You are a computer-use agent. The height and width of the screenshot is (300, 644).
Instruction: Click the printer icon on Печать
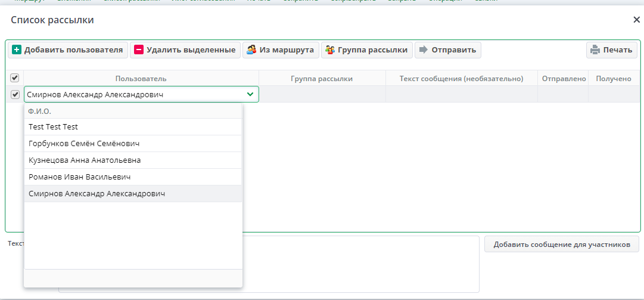pos(595,50)
